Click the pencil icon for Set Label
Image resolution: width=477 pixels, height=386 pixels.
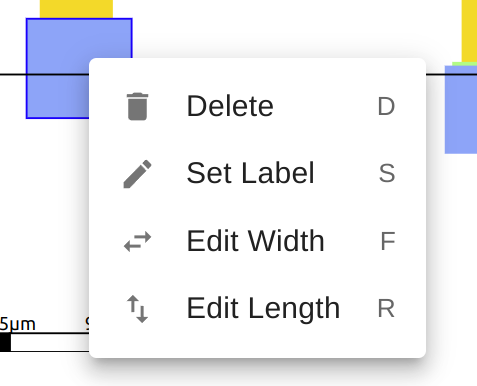pos(137,174)
